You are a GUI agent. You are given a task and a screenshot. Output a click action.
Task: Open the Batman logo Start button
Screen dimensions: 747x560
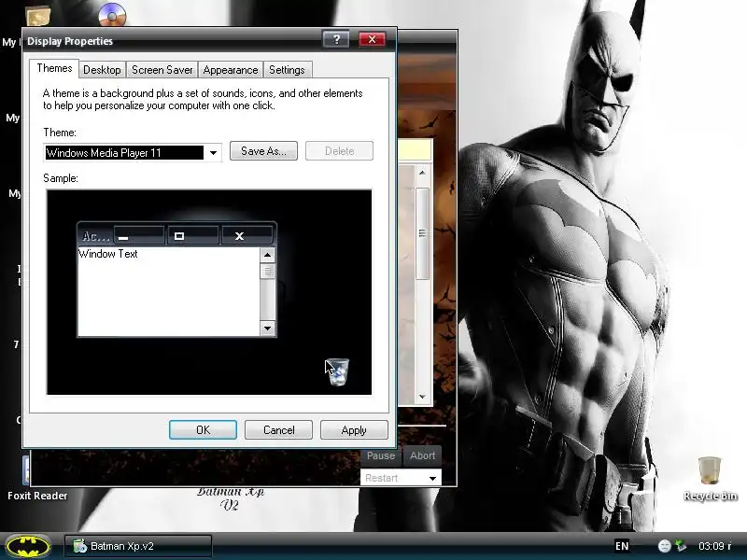tap(28, 546)
